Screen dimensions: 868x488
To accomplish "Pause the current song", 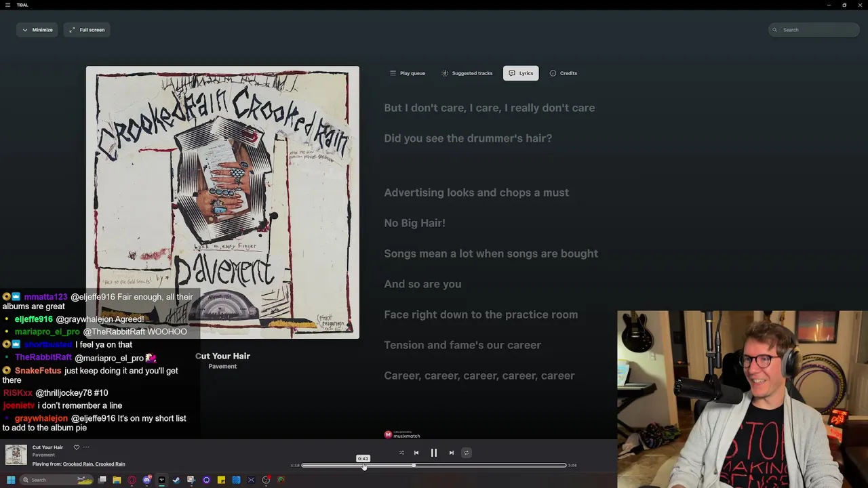I will (434, 453).
